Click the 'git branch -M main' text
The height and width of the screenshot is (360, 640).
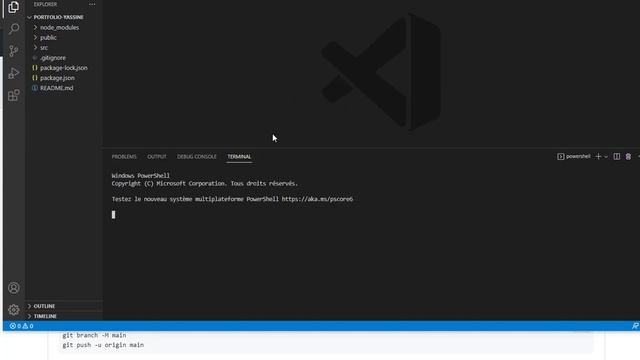[x=94, y=335]
